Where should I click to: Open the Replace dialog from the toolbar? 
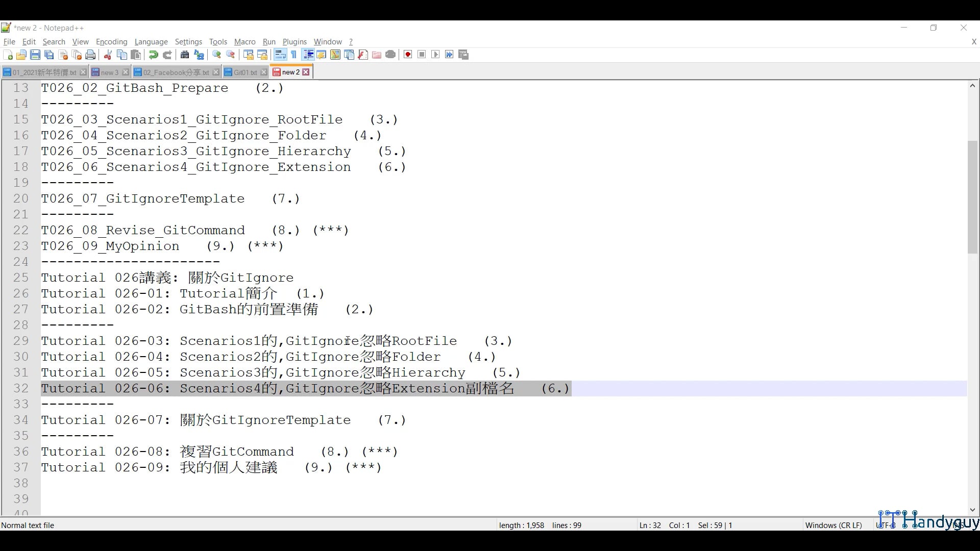(199, 55)
